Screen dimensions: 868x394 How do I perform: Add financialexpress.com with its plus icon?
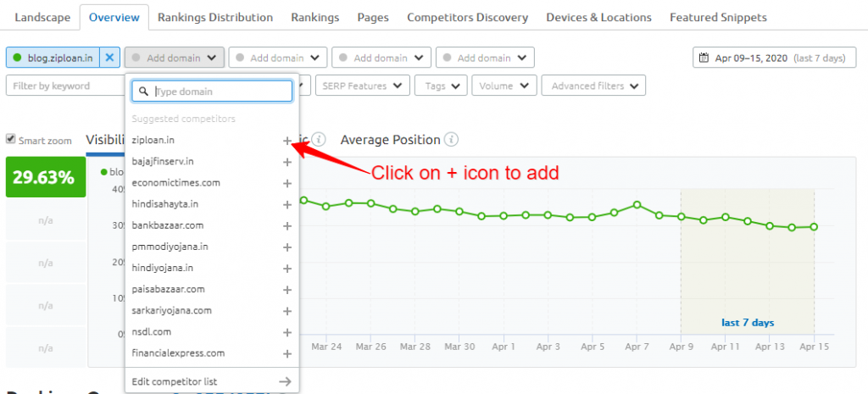point(287,353)
